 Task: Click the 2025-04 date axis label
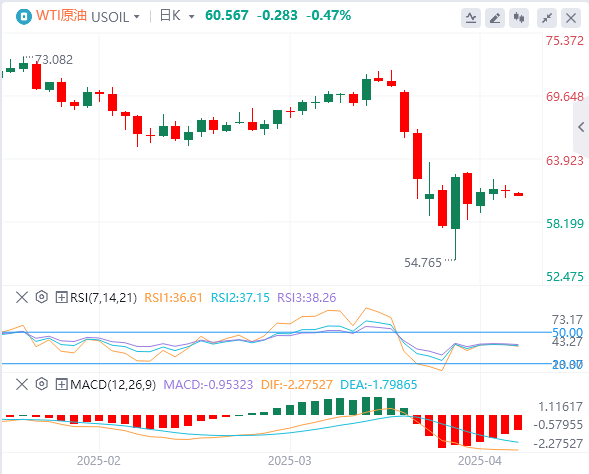(x=480, y=461)
